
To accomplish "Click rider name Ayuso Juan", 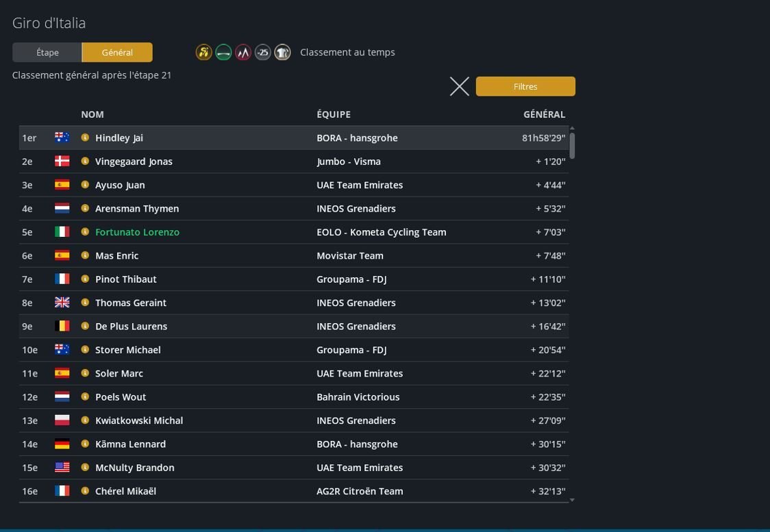I will point(120,185).
